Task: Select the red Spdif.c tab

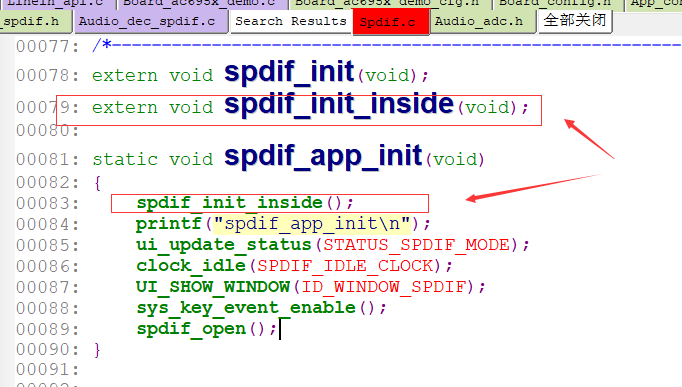Action: [x=391, y=22]
